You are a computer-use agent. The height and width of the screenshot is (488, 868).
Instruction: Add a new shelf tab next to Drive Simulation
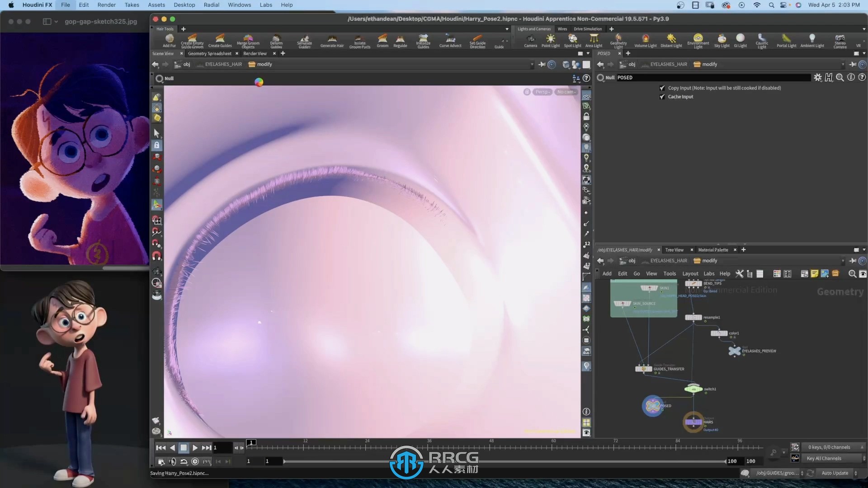[x=611, y=29]
